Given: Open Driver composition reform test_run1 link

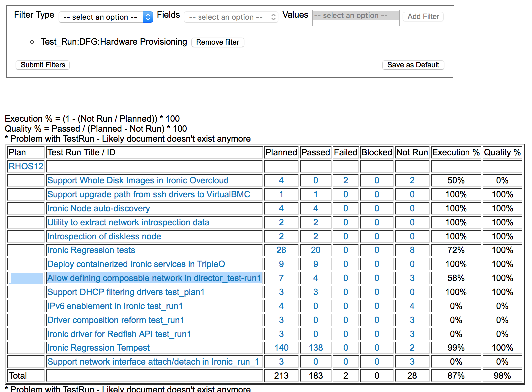Looking at the screenshot, I should (116, 320).
